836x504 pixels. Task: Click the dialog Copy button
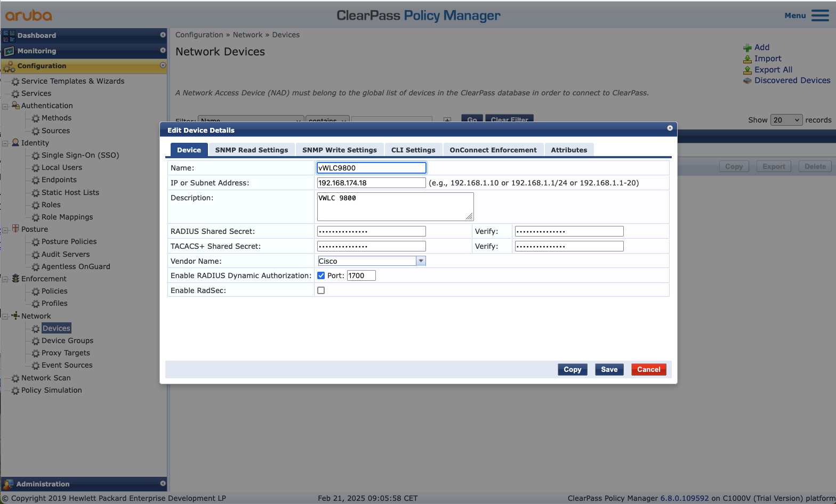coord(573,369)
